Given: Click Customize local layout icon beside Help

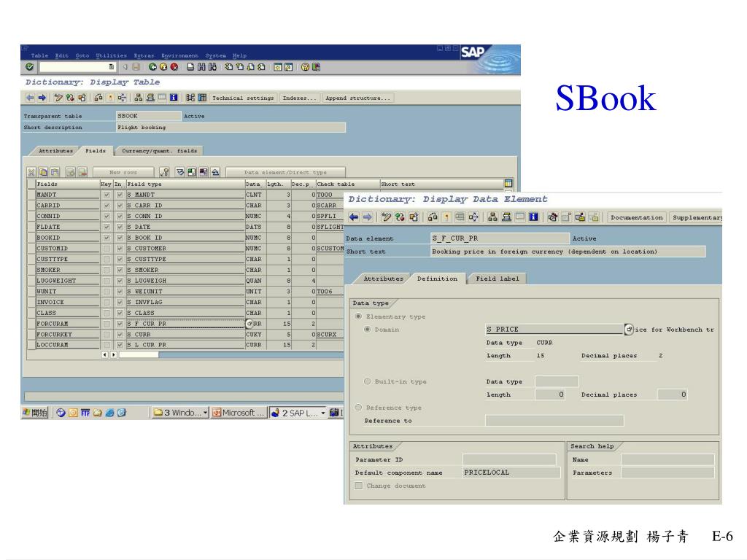Looking at the screenshot, I should point(317,67).
